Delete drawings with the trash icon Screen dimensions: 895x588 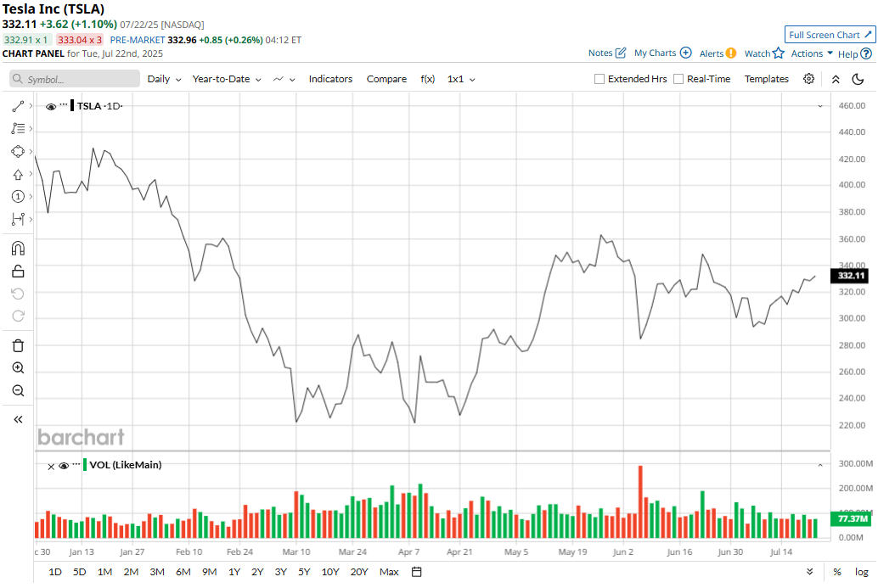18,345
